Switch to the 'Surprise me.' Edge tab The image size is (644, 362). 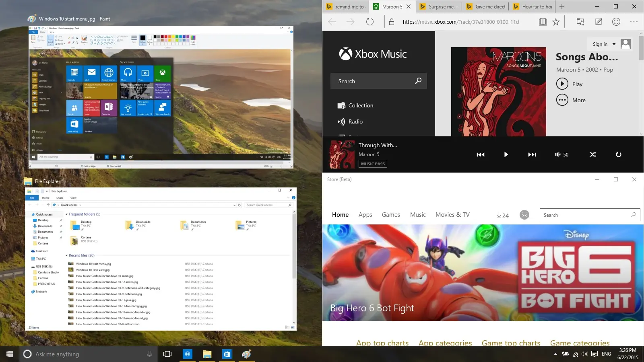(x=439, y=6)
